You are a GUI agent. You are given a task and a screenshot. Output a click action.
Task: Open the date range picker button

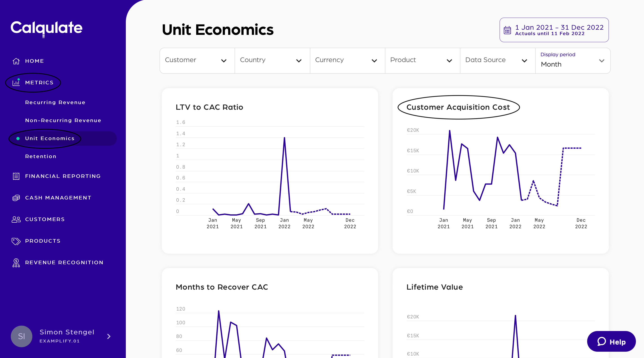point(554,30)
